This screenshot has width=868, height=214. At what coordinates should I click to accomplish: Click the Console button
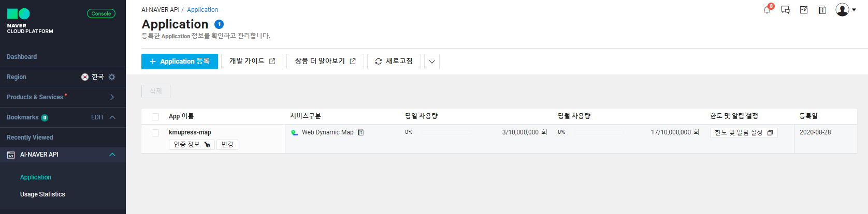click(101, 13)
